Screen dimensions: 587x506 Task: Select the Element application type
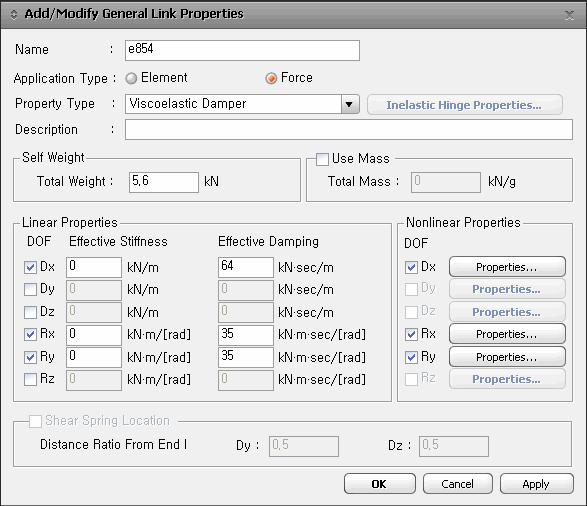[x=131, y=78]
